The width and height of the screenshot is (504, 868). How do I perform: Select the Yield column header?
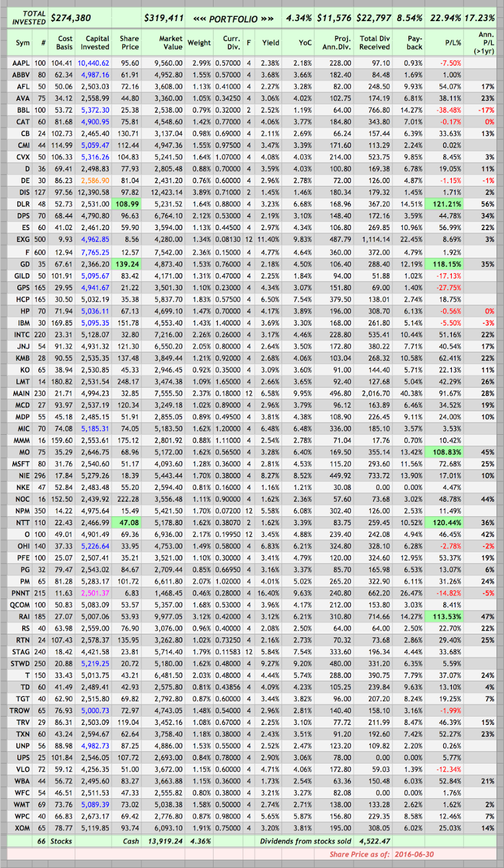pos(270,43)
